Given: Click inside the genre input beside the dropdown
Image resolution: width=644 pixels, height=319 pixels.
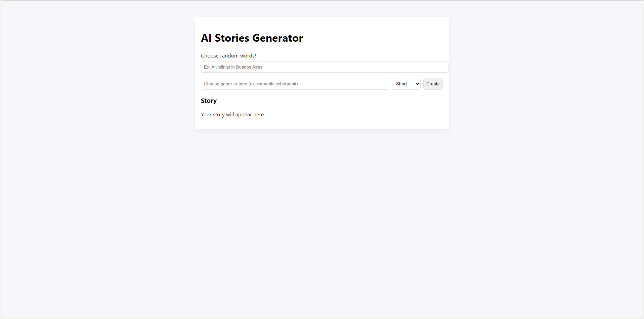Looking at the screenshot, I should coord(295,84).
